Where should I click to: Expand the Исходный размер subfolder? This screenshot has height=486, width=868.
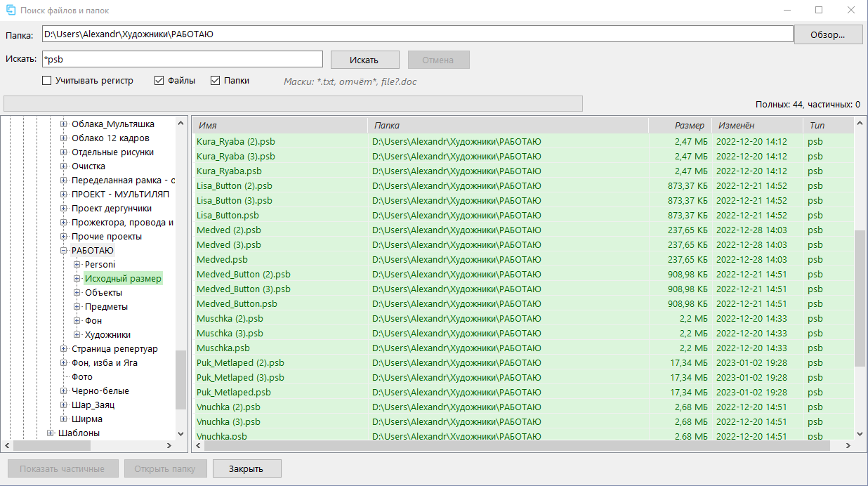pyautogui.click(x=77, y=279)
